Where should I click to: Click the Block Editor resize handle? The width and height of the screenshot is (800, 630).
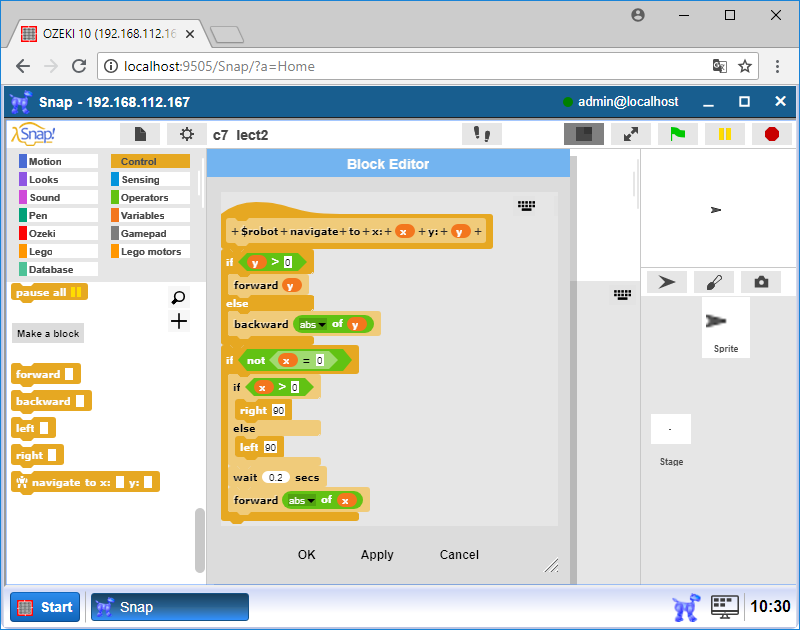(551, 565)
